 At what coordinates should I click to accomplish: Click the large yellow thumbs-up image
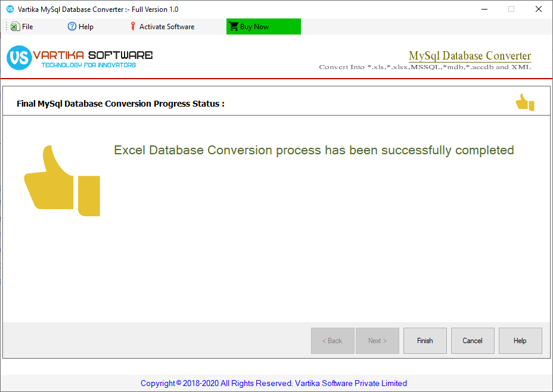point(62,181)
